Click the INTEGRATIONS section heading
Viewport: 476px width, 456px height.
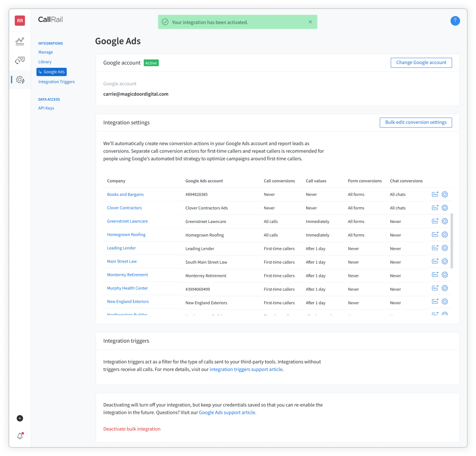(51, 43)
